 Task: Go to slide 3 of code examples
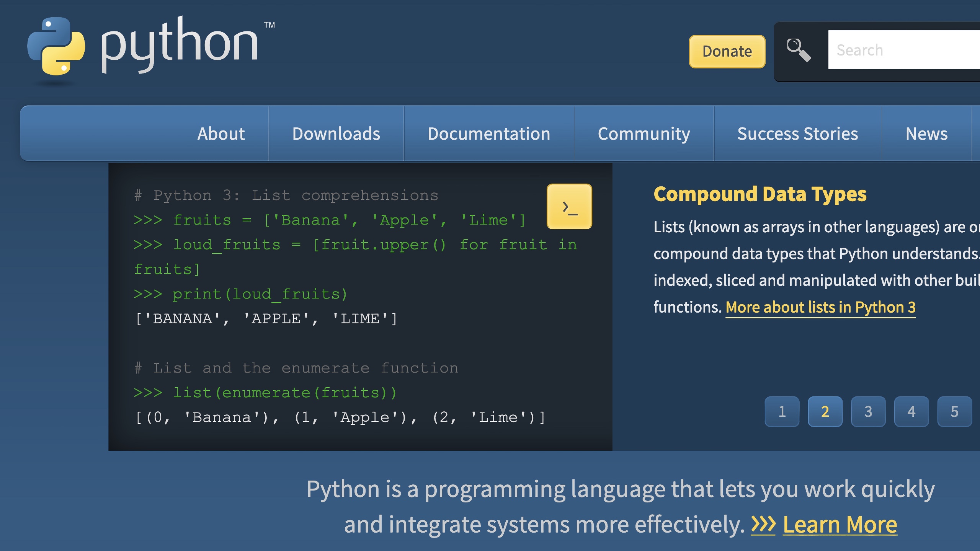(x=868, y=412)
